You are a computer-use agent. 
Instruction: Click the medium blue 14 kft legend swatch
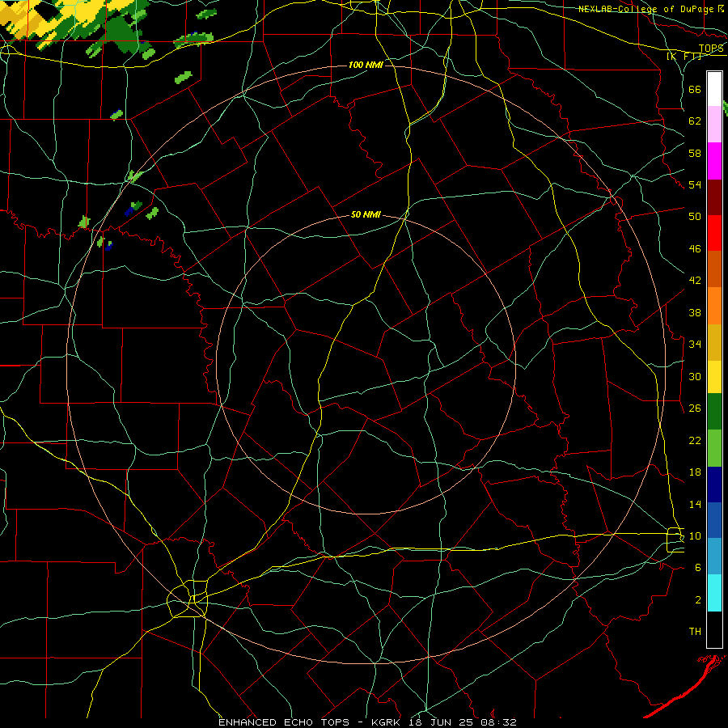714,520
